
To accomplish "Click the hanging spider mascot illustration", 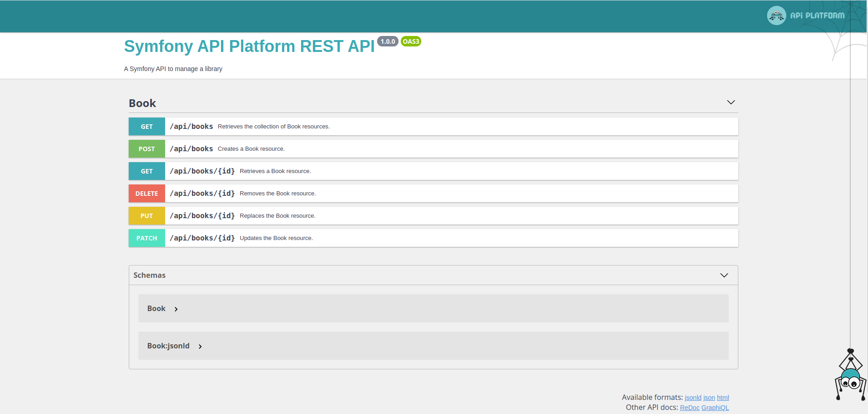I will click(851, 375).
